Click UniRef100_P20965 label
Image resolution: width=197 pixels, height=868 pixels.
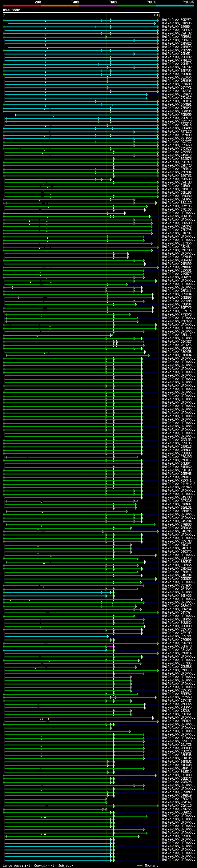click(x=177, y=565)
